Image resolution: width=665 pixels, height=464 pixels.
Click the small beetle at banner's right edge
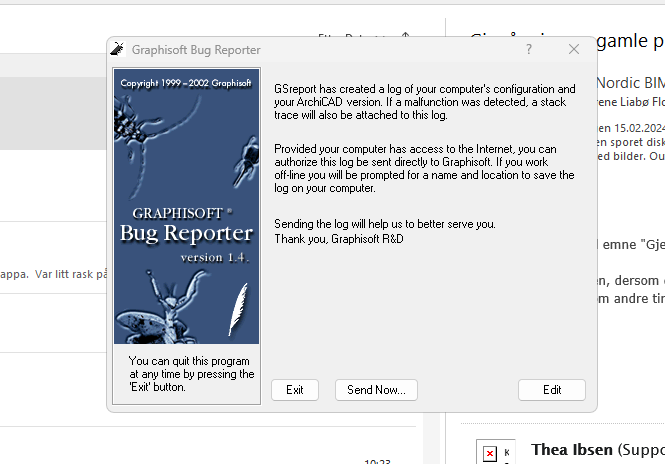pos(247,151)
